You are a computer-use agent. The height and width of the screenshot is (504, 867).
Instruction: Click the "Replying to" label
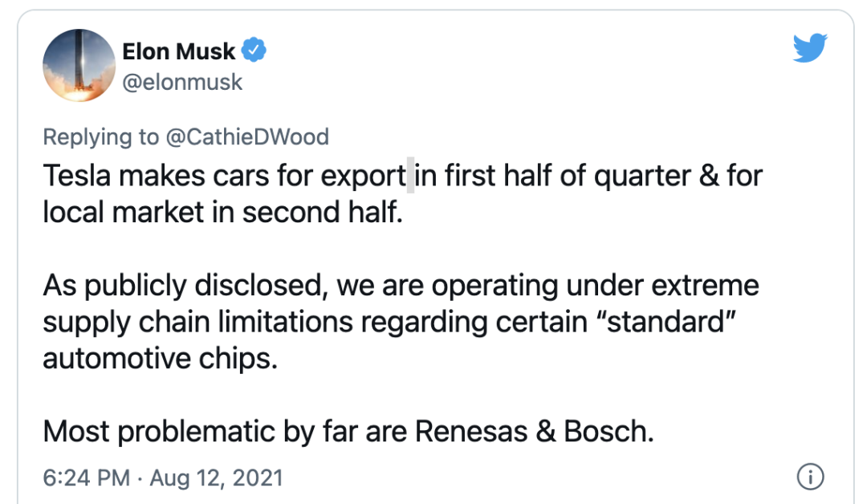(100, 137)
